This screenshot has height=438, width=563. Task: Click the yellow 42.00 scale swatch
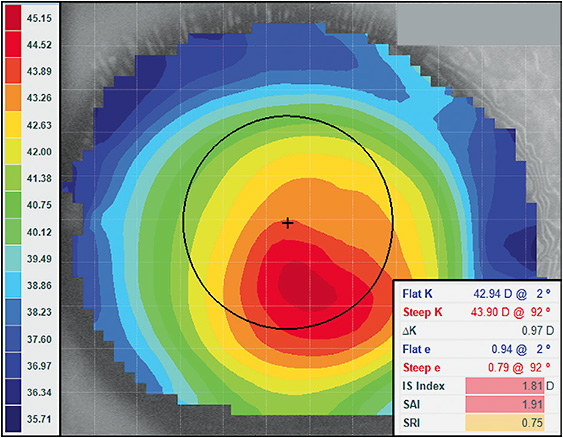click(13, 152)
